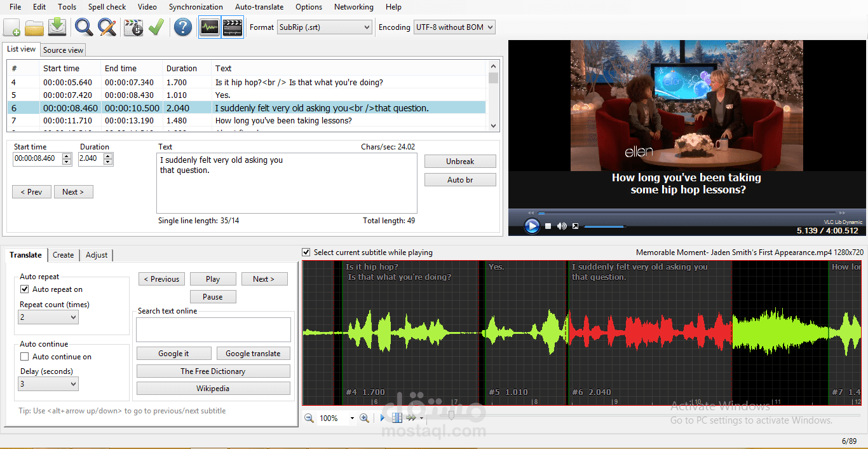Click the green double-arrow playback speed icon
The height and width of the screenshot is (449, 868).
click(411, 418)
